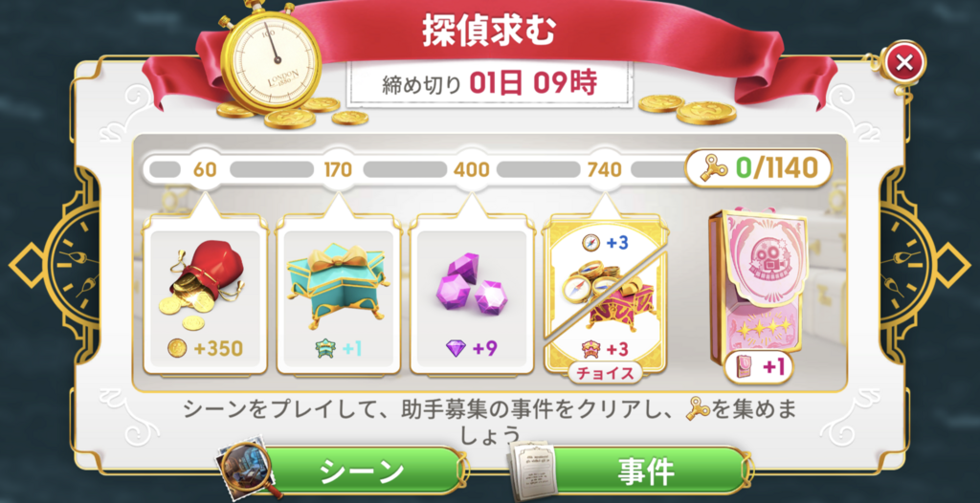The width and height of the screenshot is (980, 503).
Task: Tap the 170 milestone marker
Action: (x=339, y=169)
